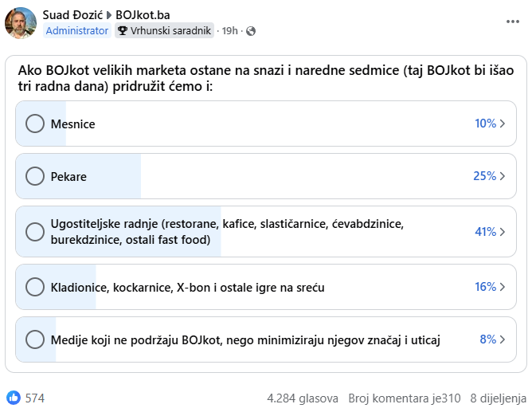Click the blue like reaction icon
The height and width of the screenshot is (408, 532).
click(14, 398)
